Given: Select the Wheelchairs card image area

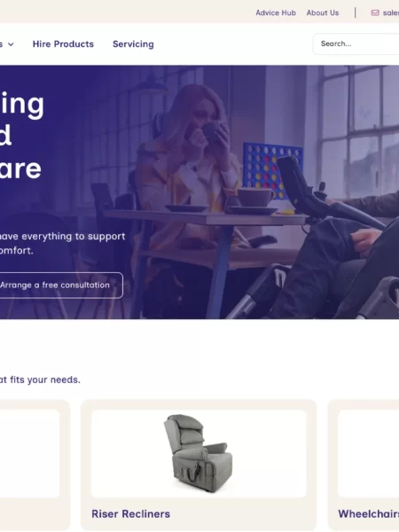Looking at the screenshot, I should [369, 453].
